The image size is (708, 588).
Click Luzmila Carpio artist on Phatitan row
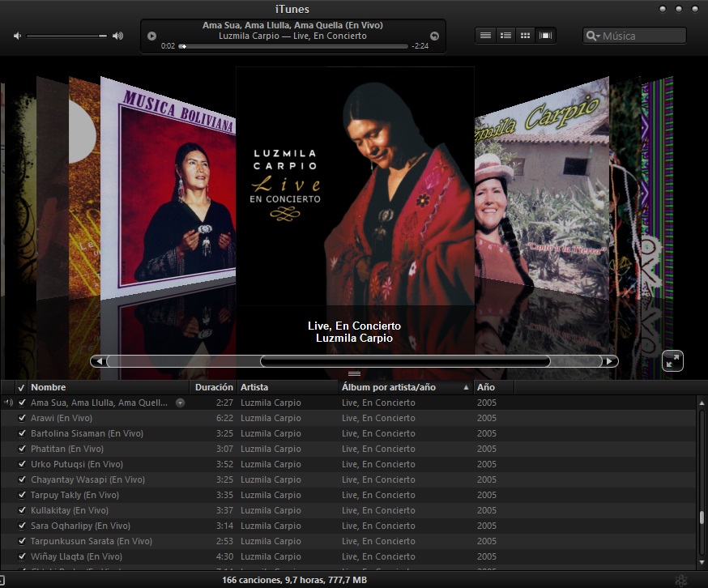[271, 449]
